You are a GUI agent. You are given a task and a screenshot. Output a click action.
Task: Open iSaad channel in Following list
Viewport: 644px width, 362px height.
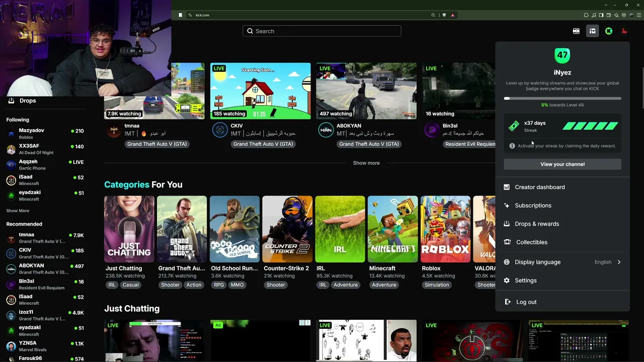click(x=45, y=180)
